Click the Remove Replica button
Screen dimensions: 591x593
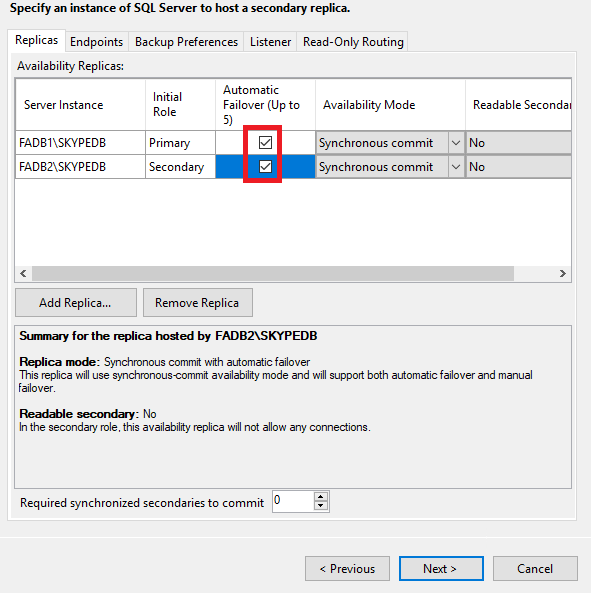coord(197,303)
